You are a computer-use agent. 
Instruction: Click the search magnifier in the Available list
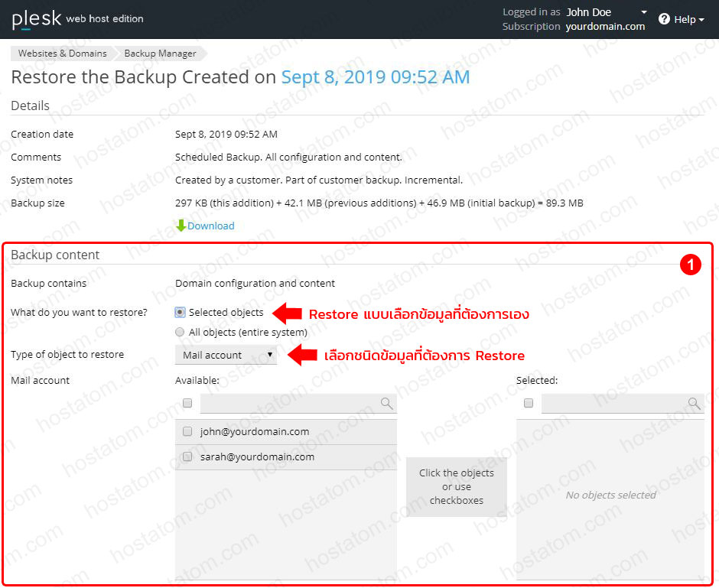click(x=386, y=403)
